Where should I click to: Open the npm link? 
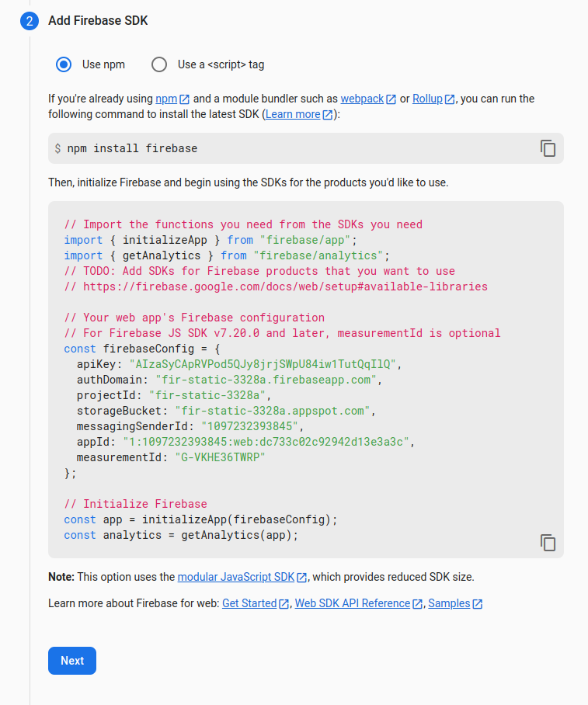[x=172, y=99]
